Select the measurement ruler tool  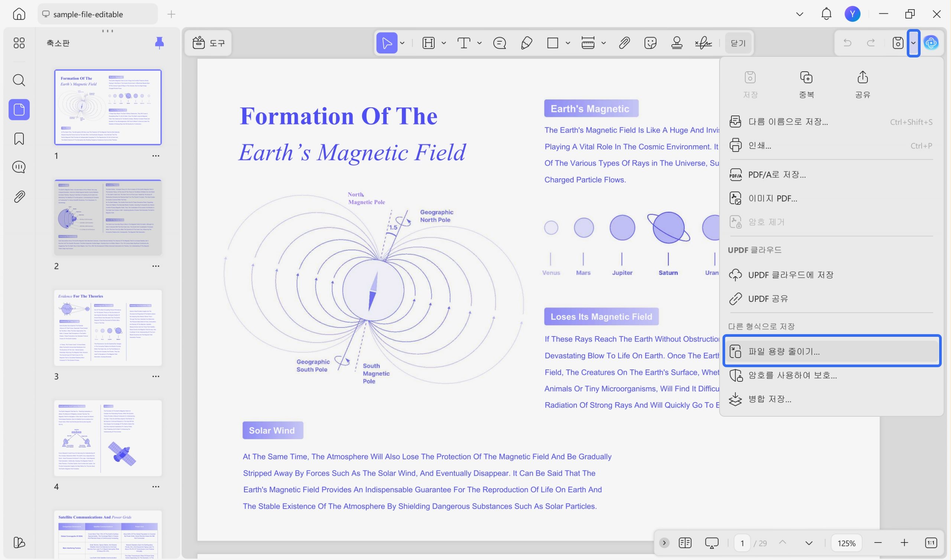point(588,43)
